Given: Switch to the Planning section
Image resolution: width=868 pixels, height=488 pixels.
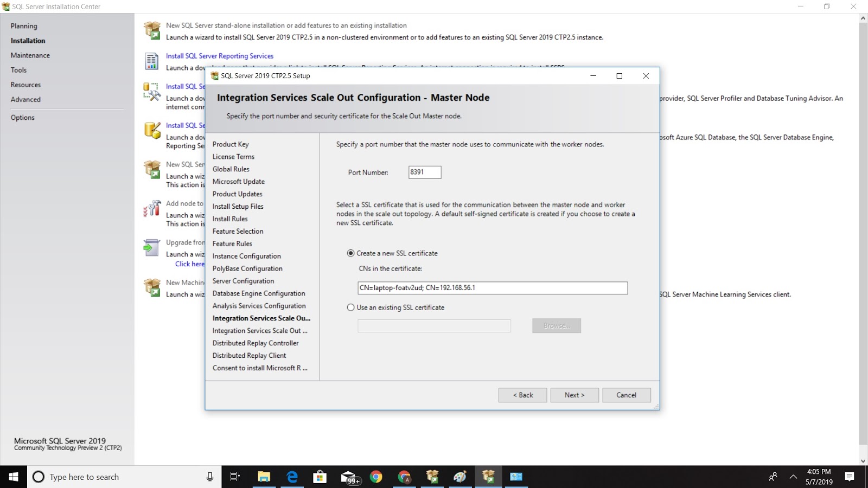Looking at the screenshot, I should (24, 25).
